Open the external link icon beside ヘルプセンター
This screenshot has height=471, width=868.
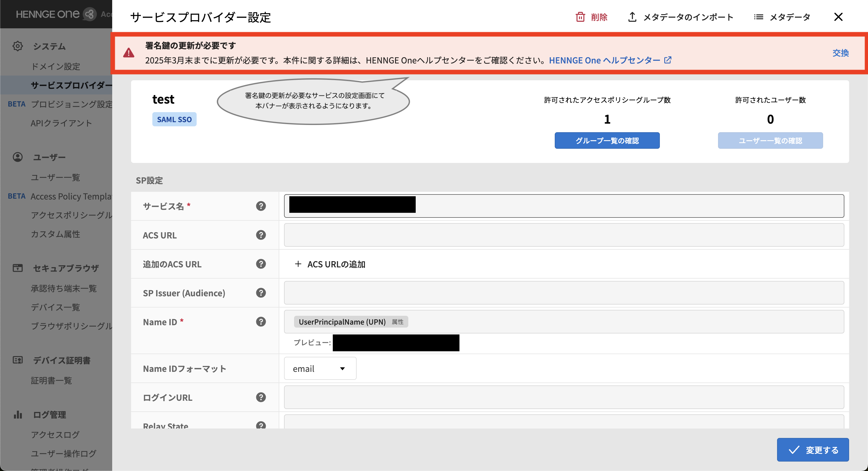(668, 60)
